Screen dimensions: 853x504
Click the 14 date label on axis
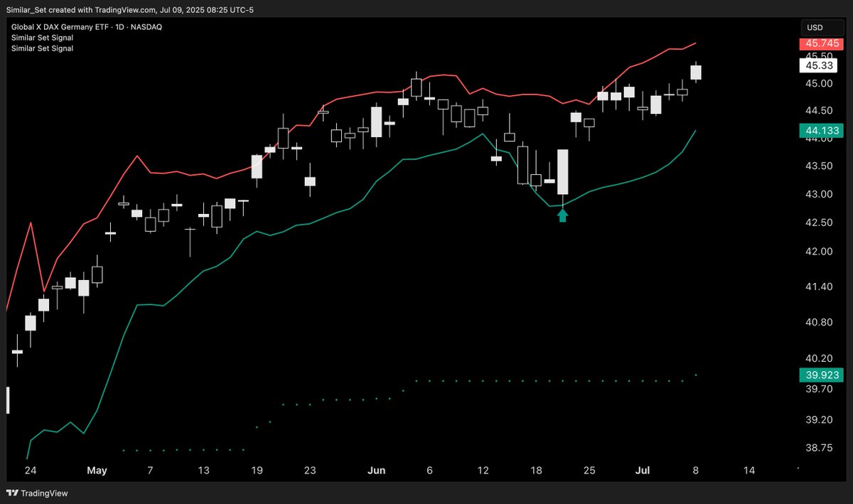[x=749, y=471]
